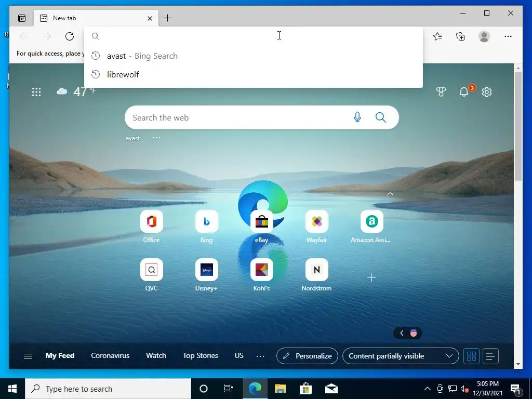The height and width of the screenshot is (399, 532).
Task: Click the muted volume tray icon
Action: point(465,389)
